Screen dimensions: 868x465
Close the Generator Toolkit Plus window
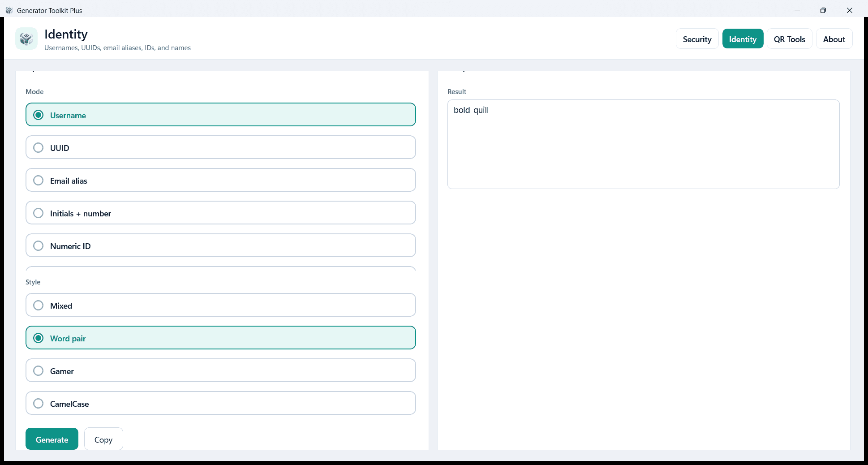pyautogui.click(x=849, y=10)
